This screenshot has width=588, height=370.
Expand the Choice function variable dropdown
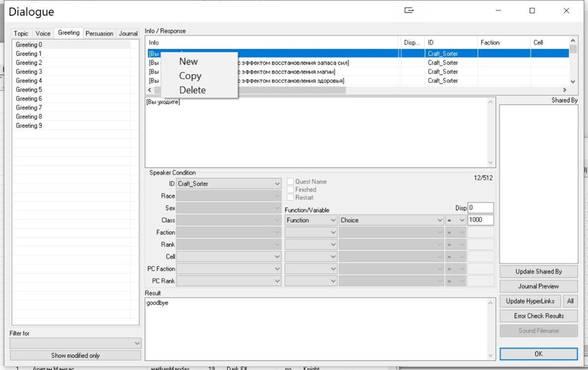click(391, 220)
